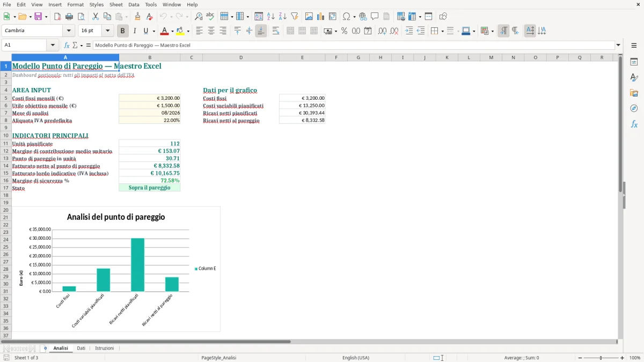This screenshot has width=644, height=362.
Task: Open Find & Replace tool
Action: pyautogui.click(x=199, y=17)
